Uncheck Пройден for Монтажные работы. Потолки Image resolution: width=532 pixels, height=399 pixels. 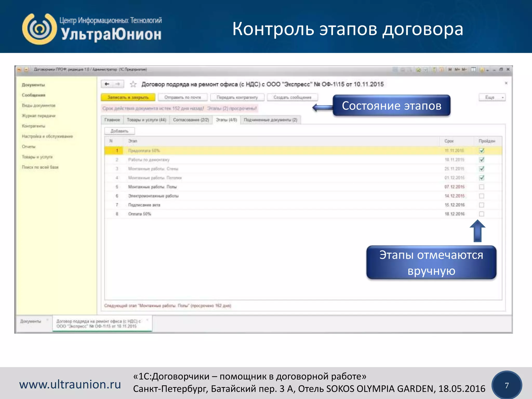click(x=482, y=178)
